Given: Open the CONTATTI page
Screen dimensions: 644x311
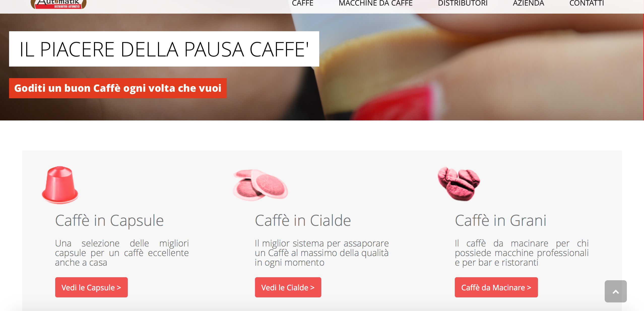Looking at the screenshot, I should tap(587, 4).
